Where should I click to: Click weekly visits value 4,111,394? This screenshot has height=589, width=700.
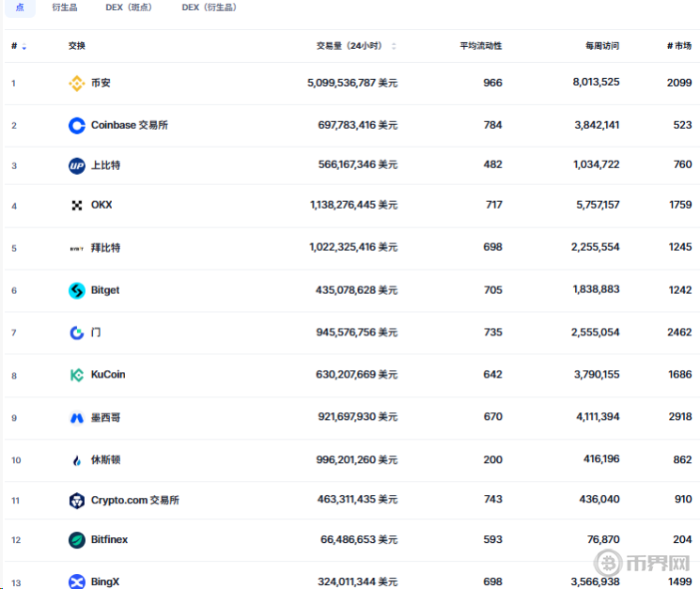click(598, 417)
